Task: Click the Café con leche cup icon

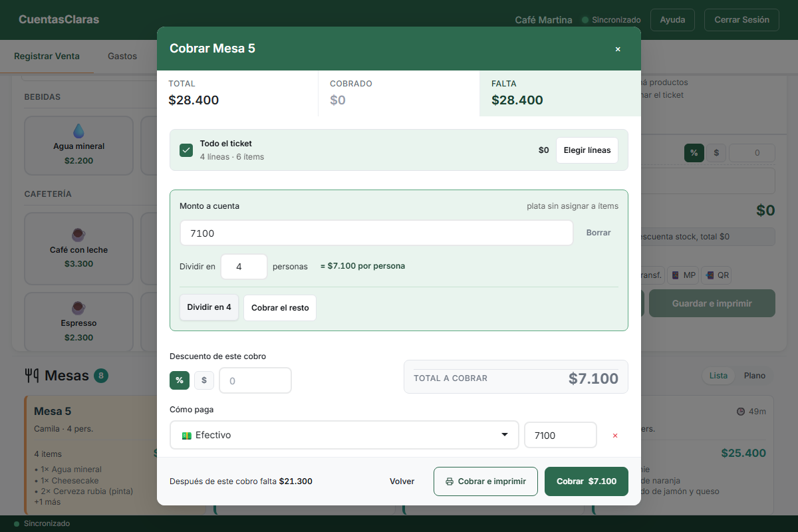Action: (x=78, y=234)
